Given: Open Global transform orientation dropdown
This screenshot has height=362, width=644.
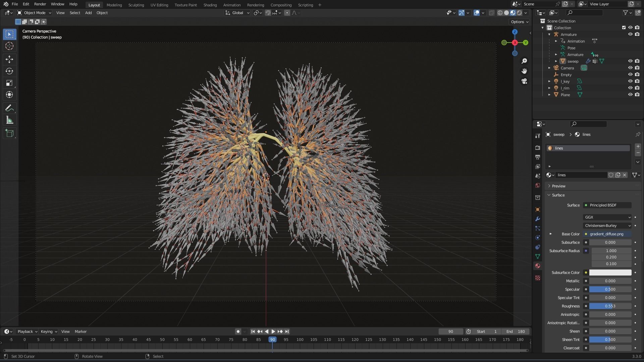Looking at the screenshot, I should pyautogui.click(x=237, y=13).
